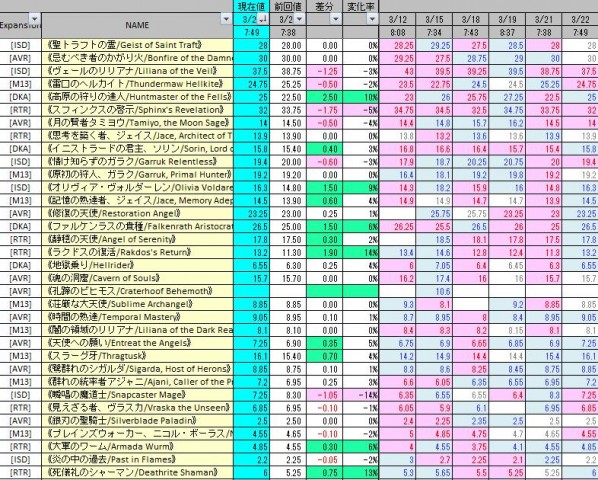Select the Temporal Mastery name cell

137,317
